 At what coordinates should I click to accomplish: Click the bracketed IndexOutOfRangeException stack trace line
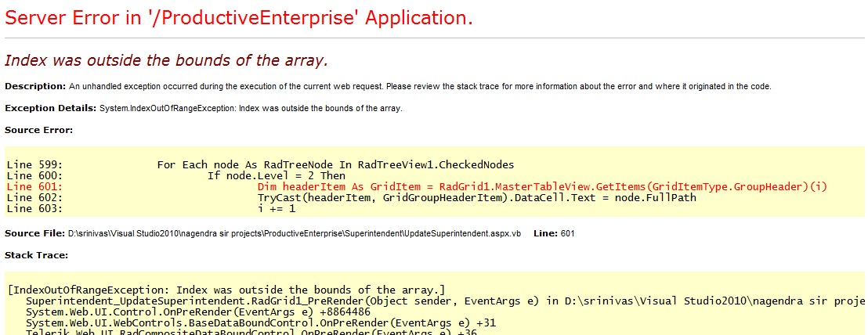coord(226,290)
